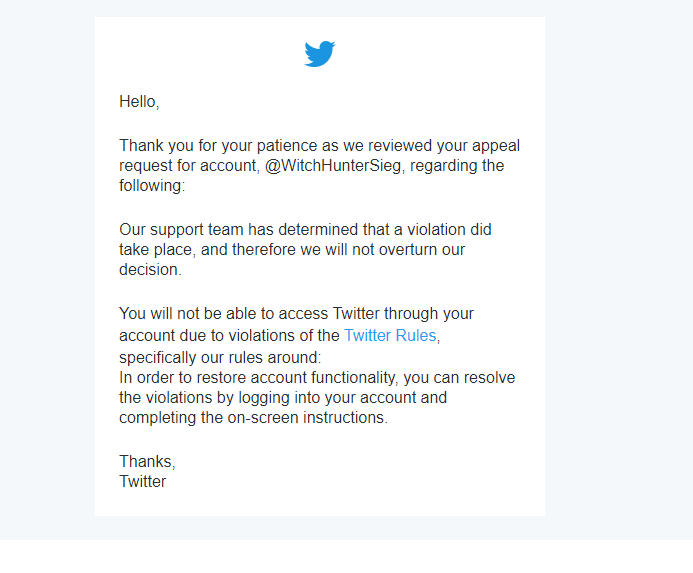Click the 'Our support team has determined' line
This screenshot has height=573, width=693.
point(305,230)
